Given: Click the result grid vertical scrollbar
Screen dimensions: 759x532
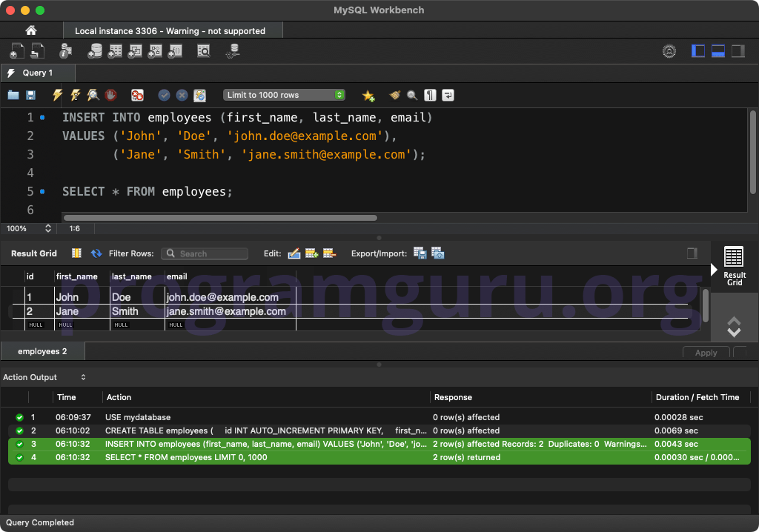Looking at the screenshot, I should (x=706, y=306).
